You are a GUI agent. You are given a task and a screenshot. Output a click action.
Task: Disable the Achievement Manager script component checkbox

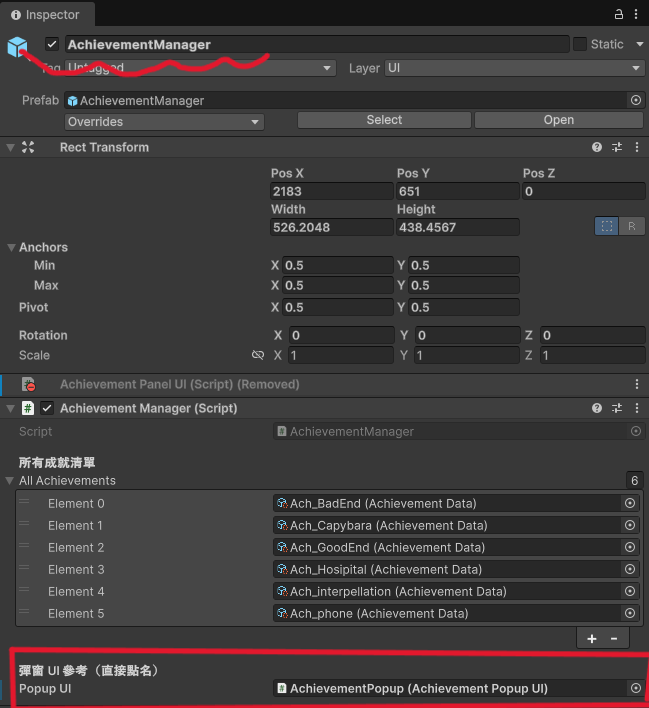(47, 408)
